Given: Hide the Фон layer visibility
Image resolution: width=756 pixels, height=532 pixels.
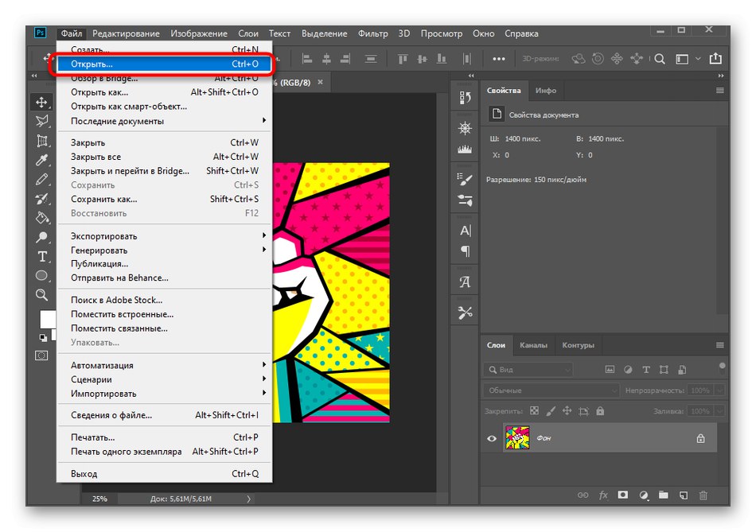Looking at the screenshot, I should (x=491, y=437).
